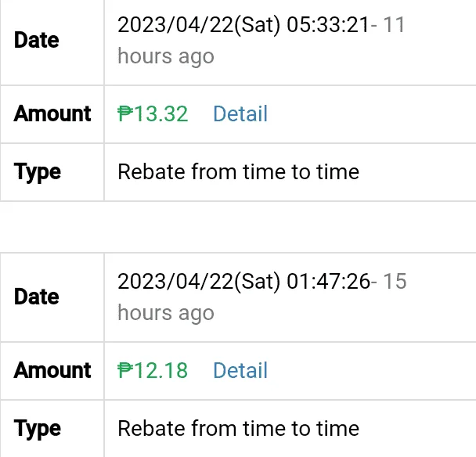Open Detail link for ₱13.32 amount
The image size is (476, 457).
point(240,113)
